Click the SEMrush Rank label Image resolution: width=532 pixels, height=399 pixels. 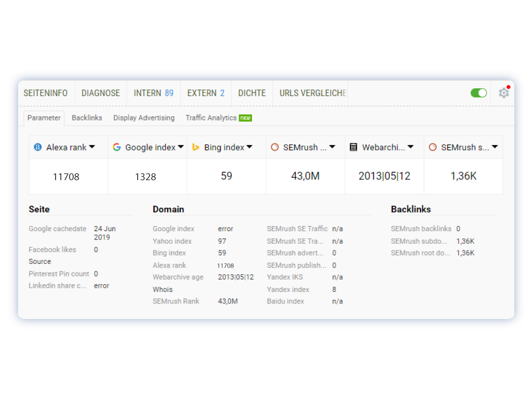176,301
